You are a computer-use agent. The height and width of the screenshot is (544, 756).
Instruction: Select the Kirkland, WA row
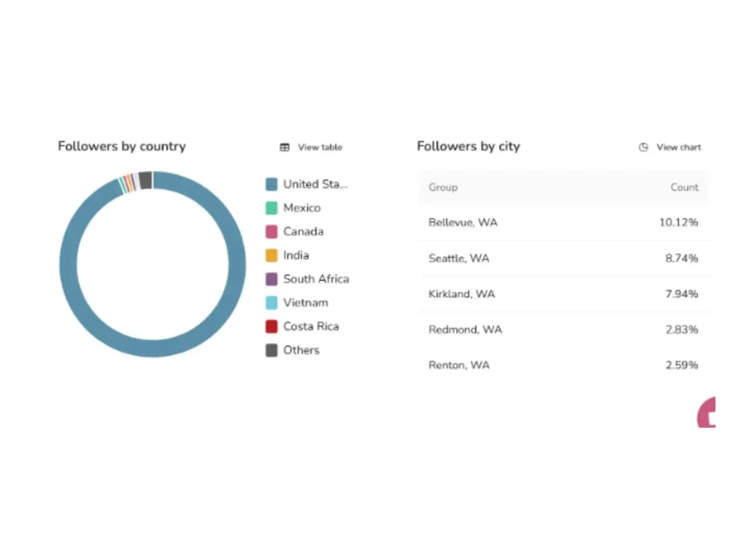coord(564,294)
